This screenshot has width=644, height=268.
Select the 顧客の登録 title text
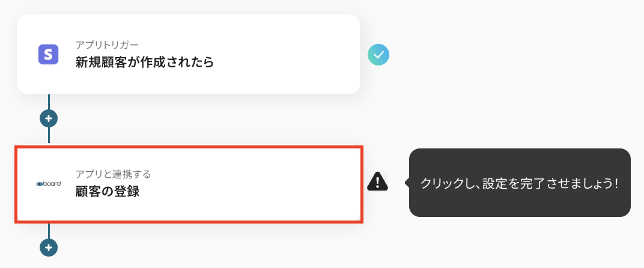point(107,192)
